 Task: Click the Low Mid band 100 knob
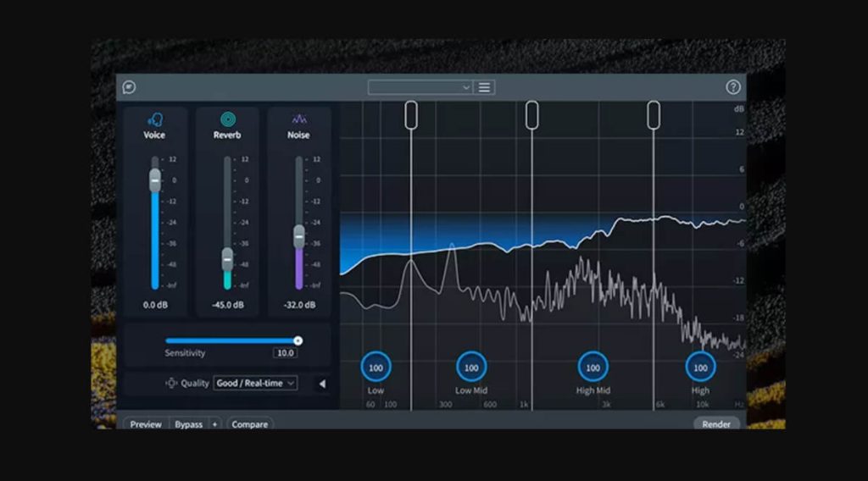[471, 368]
